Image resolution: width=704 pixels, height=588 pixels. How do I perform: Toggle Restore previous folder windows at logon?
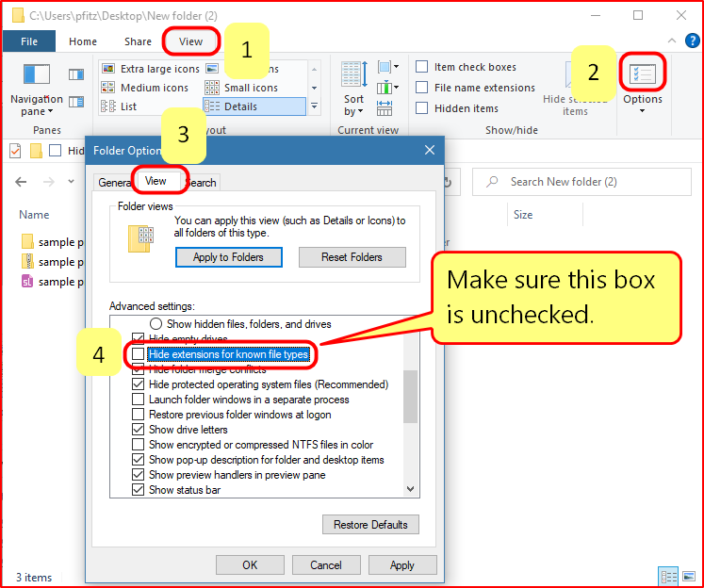pos(138,415)
